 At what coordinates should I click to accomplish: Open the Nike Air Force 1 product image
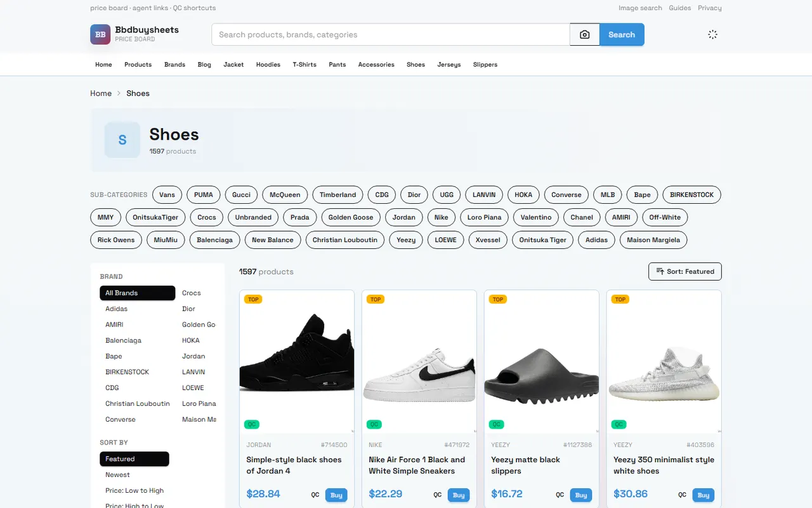[419, 362]
